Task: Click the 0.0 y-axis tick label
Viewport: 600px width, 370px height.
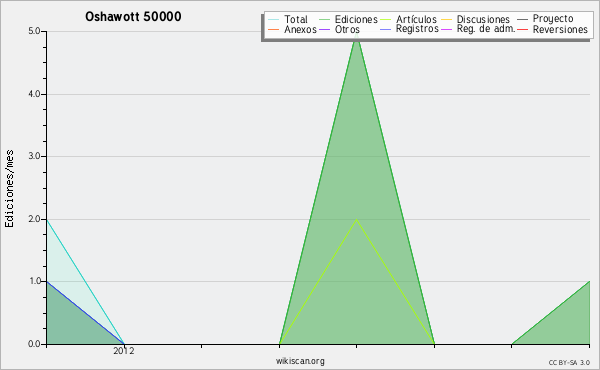Action: tap(34, 344)
